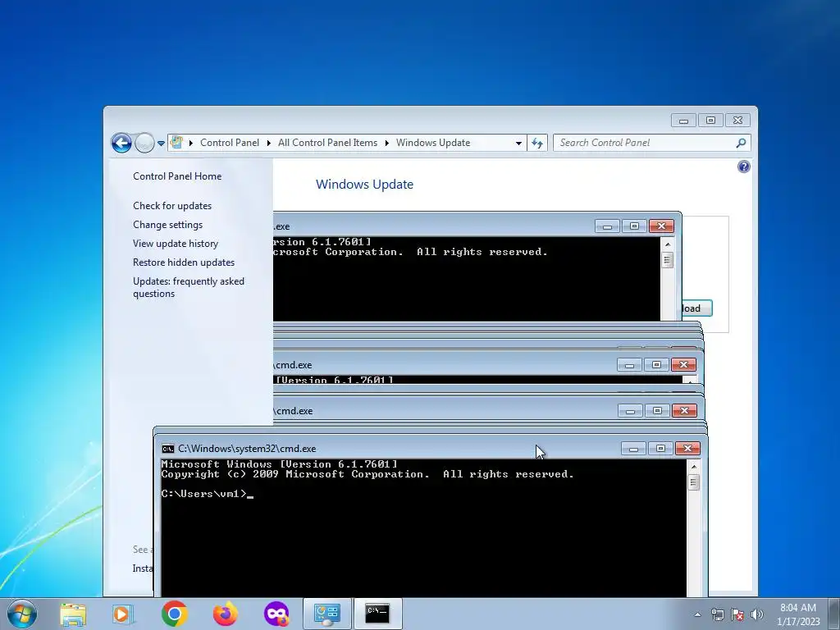
Task: Open File Explorer from the taskbar
Action: (x=73, y=614)
